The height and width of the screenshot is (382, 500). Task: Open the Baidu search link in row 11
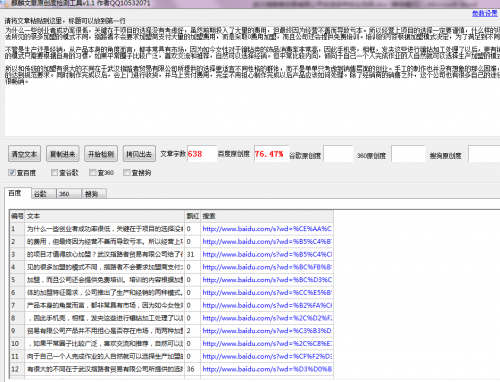click(267, 356)
